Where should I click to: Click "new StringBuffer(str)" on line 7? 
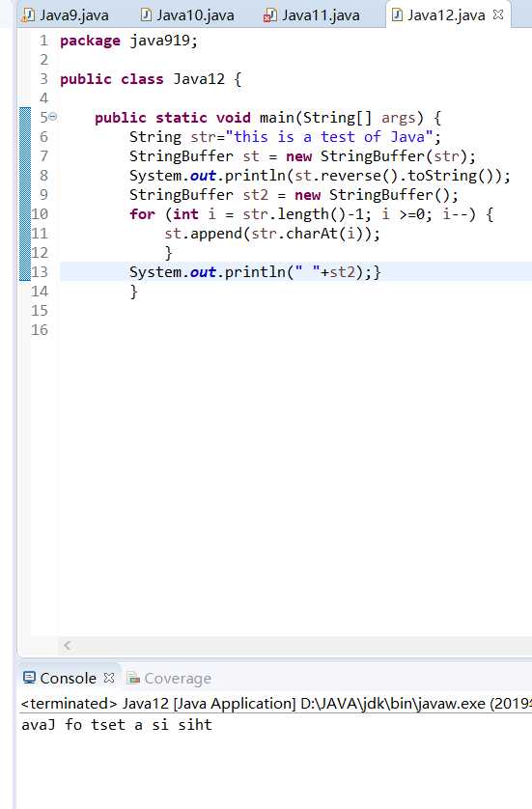pos(377,156)
